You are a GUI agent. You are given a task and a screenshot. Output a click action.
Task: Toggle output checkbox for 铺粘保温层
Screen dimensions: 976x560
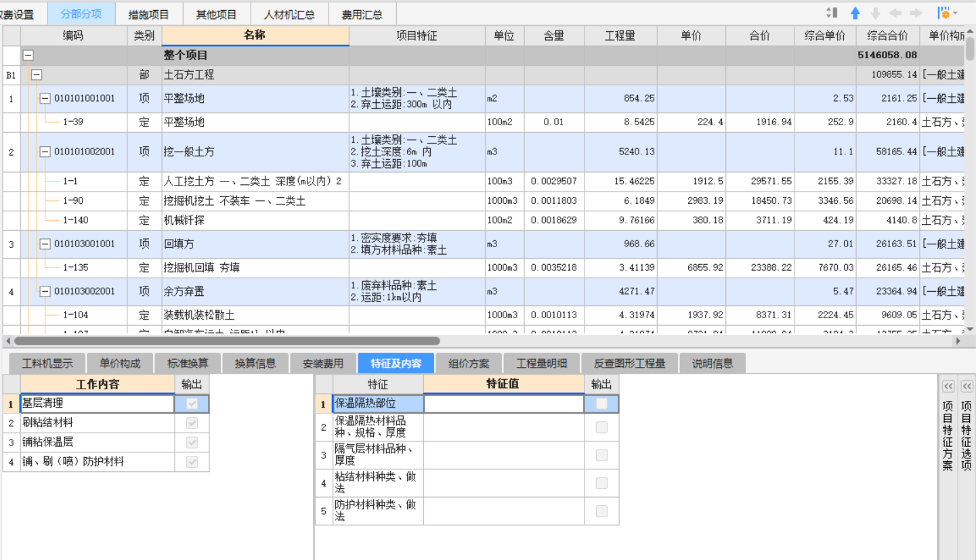tap(192, 442)
